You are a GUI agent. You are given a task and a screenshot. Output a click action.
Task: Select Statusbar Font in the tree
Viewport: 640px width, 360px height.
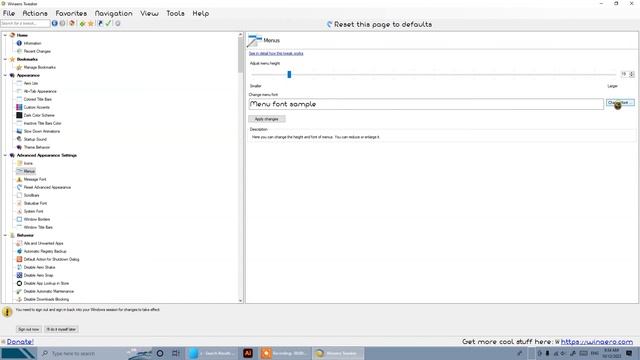36,203
